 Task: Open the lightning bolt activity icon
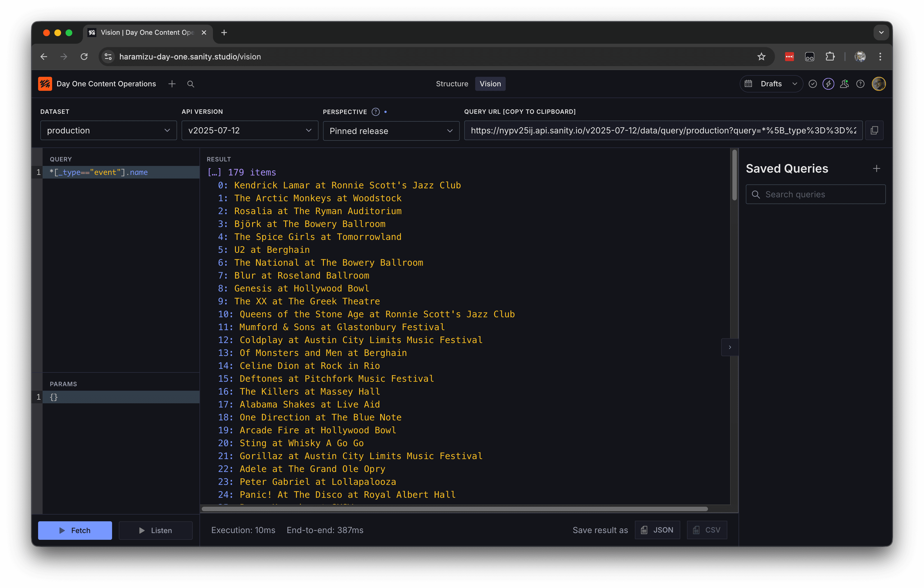pos(828,84)
